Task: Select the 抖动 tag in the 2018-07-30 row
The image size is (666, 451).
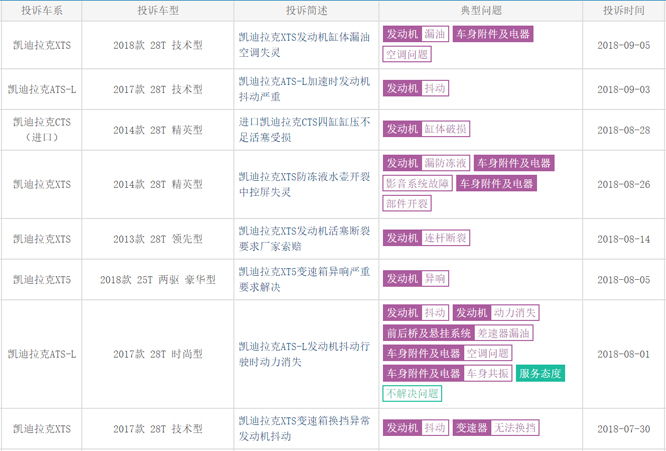Action: (435, 428)
